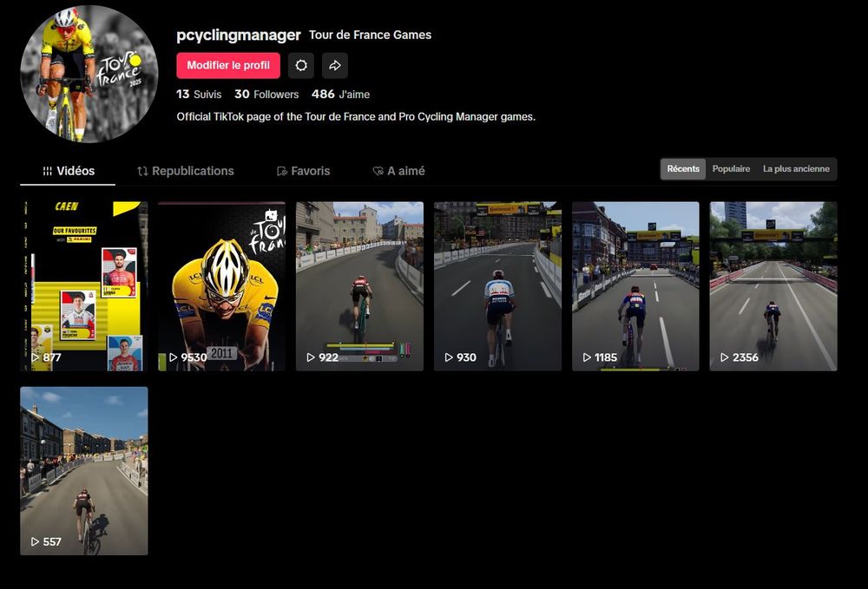Open profile settings gear icon
Image resolution: width=868 pixels, height=589 pixels.
[x=301, y=65]
